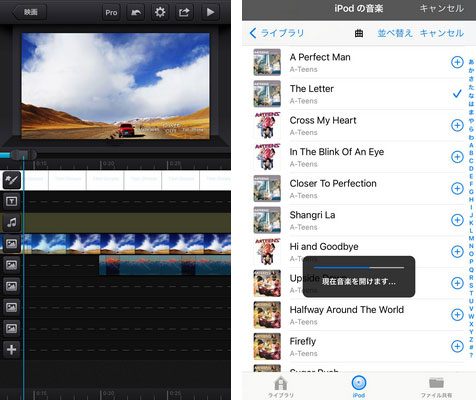Select song title Closer To Perfection

coord(333,183)
